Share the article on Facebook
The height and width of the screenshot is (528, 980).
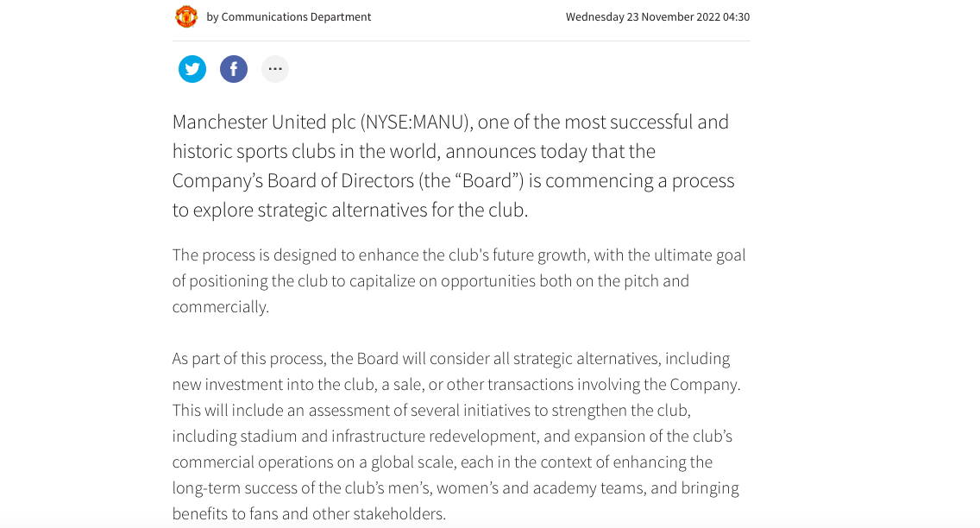234,69
